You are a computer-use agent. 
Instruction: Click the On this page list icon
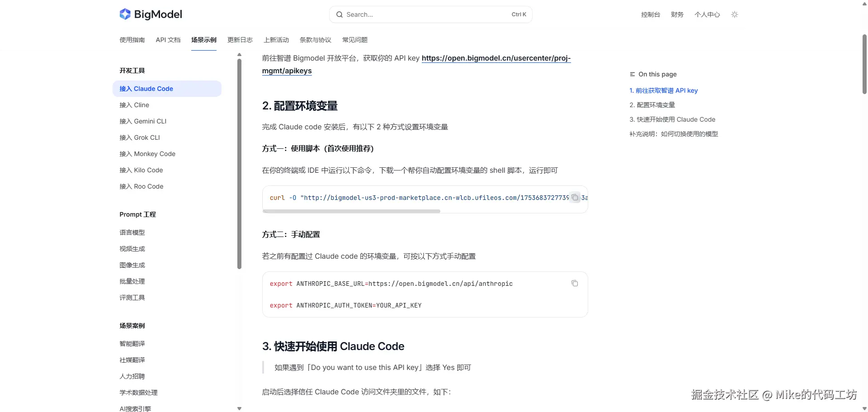coord(632,74)
